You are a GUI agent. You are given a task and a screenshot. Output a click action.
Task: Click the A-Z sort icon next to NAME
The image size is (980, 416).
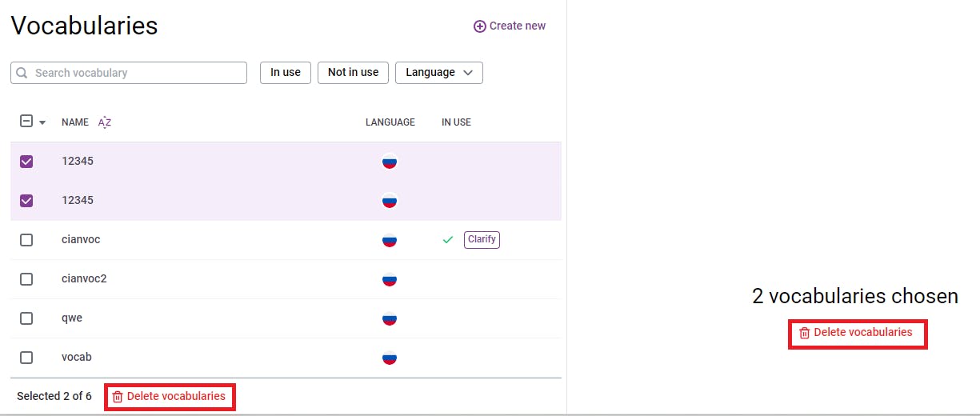coord(105,122)
